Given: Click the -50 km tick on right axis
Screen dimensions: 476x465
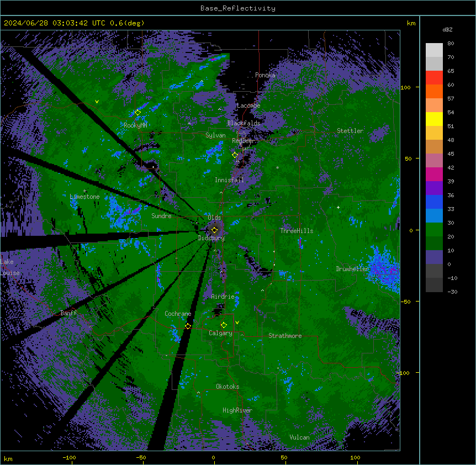Looking at the screenshot, I should 405,302.
